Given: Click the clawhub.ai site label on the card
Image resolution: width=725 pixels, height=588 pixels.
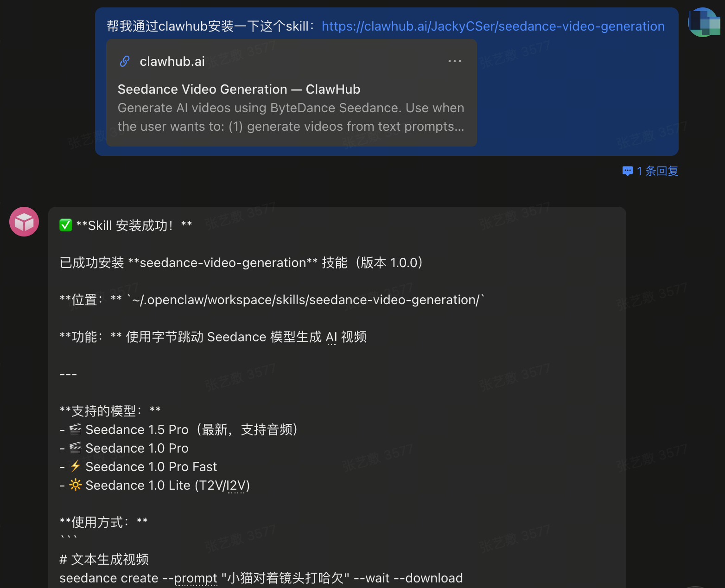Looking at the screenshot, I should pos(172,61).
